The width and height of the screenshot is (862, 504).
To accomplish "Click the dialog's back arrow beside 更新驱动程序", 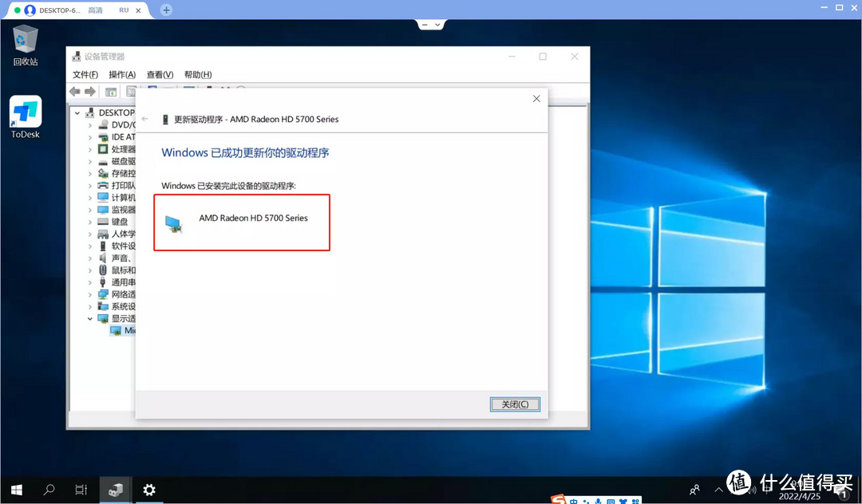I will [x=145, y=119].
